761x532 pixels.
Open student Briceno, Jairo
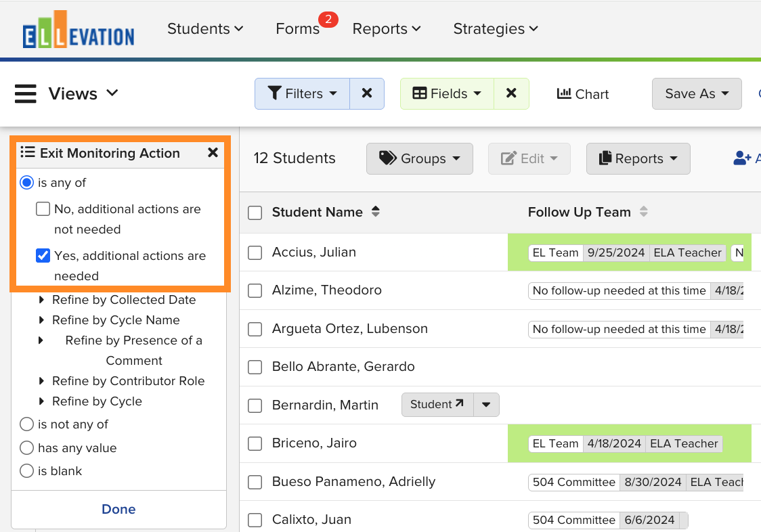[x=314, y=443]
